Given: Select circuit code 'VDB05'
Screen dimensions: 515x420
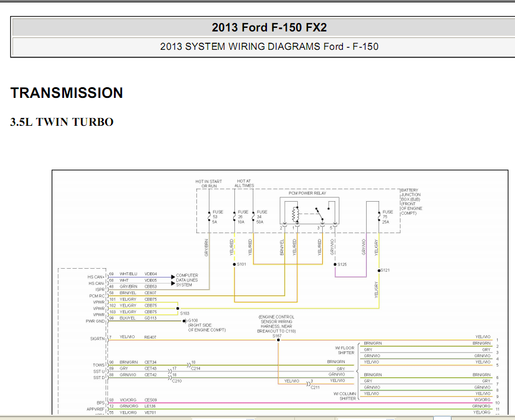Looking at the screenshot, I should coord(151,280).
